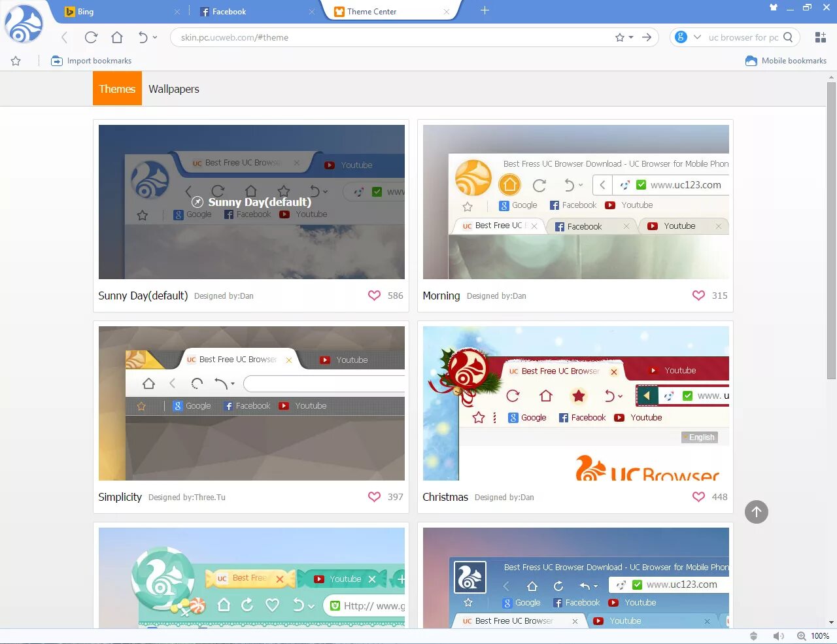Click the 586 like count

[396, 296]
